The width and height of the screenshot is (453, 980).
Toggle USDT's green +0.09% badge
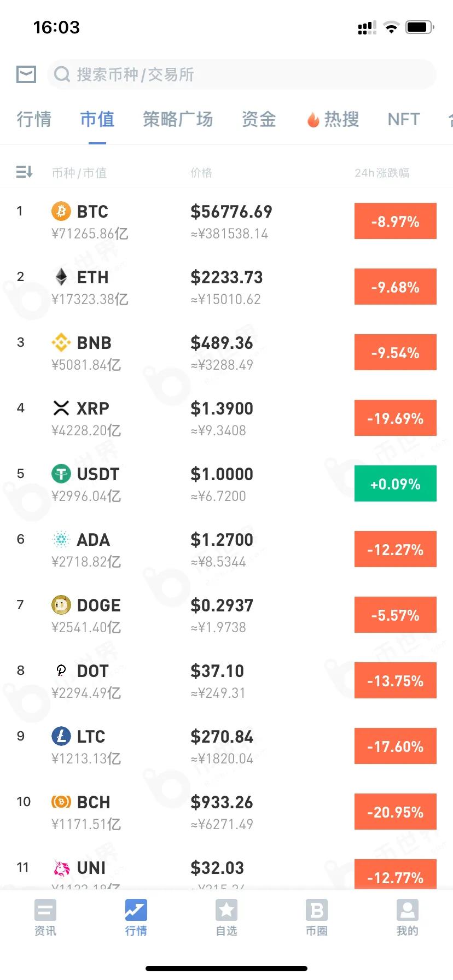tap(395, 484)
